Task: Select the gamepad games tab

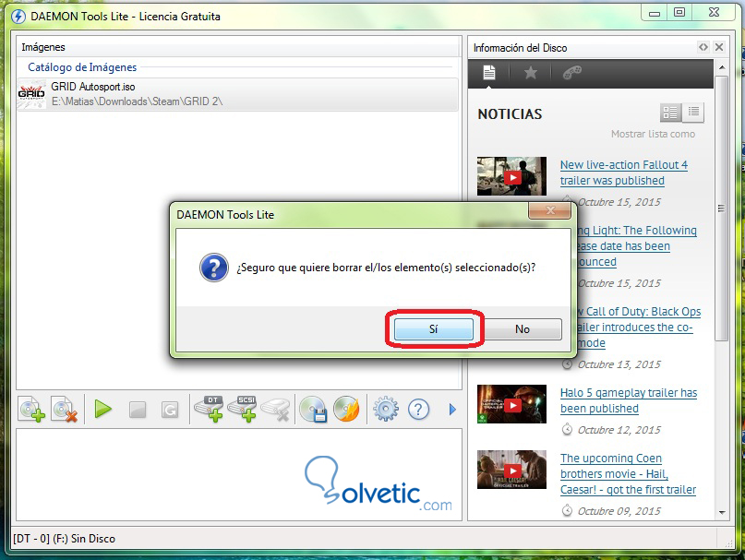Action: pyautogui.click(x=571, y=73)
